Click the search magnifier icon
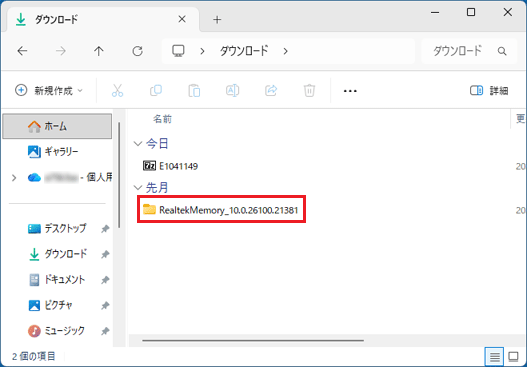This screenshot has height=367, width=527. 502,51
